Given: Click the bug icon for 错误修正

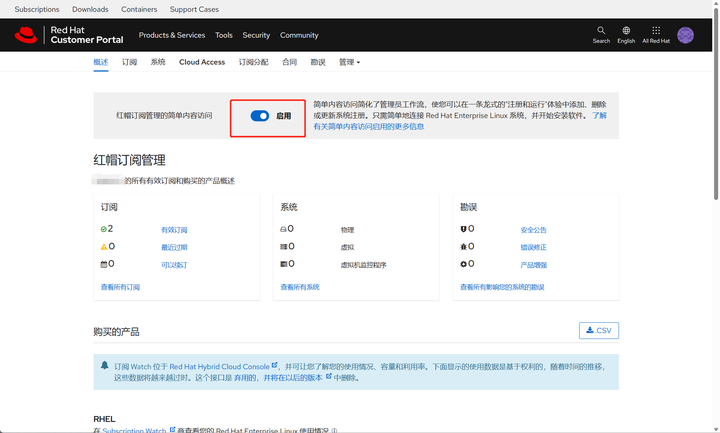Looking at the screenshot, I should tap(463, 247).
